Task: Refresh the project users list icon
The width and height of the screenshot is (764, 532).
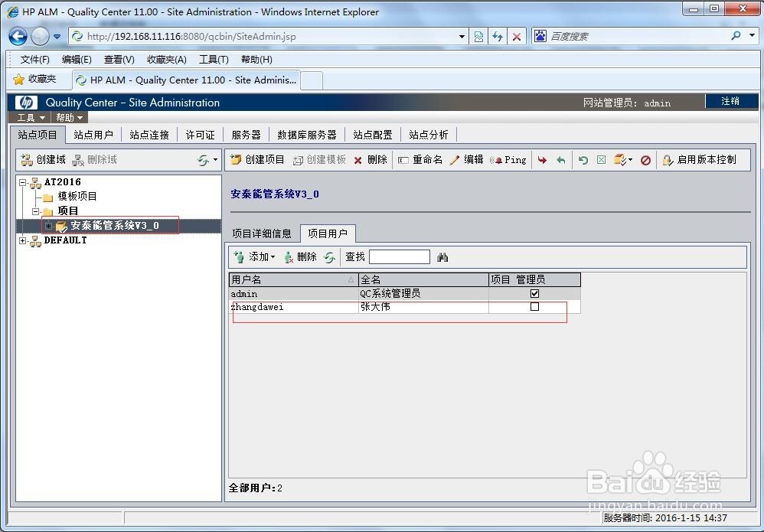Action: (x=329, y=257)
